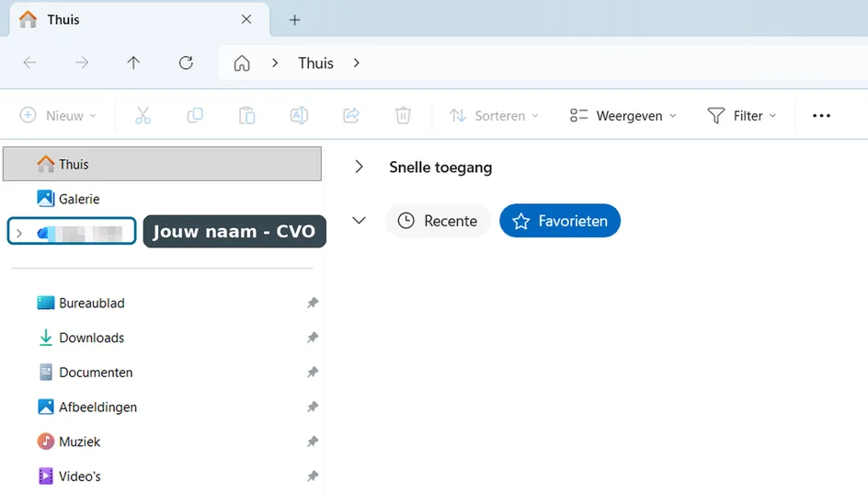This screenshot has height=494, width=868.
Task: Unpin Afbeeldingen using its pin icon
Action: (313, 407)
